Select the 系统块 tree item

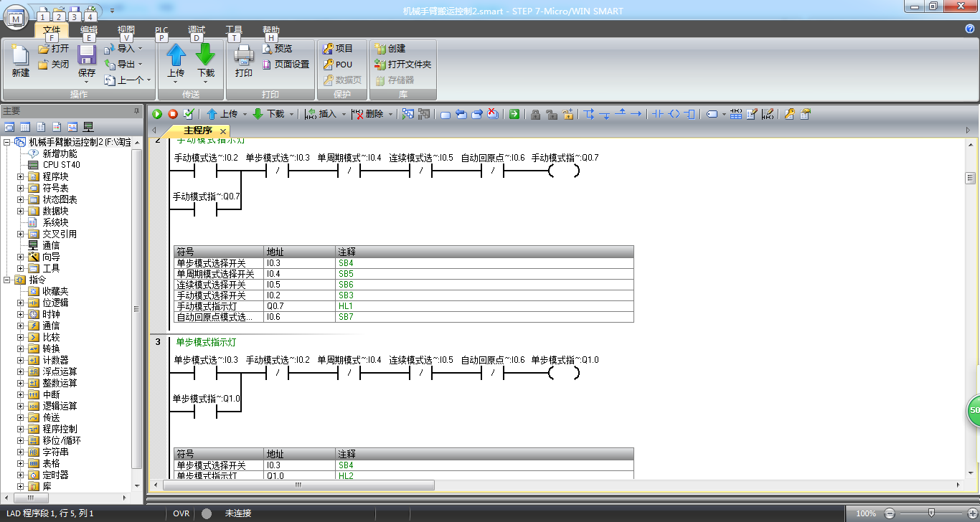[x=49, y=222]
